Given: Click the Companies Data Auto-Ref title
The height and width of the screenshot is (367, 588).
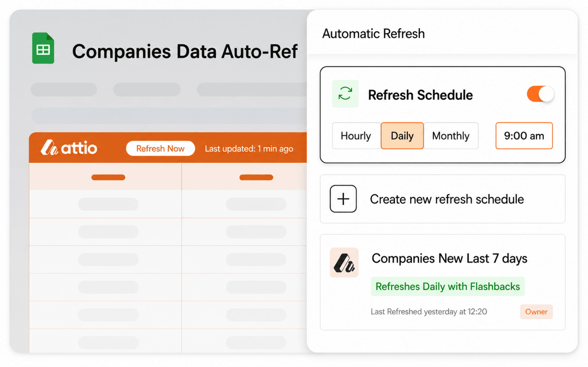Looking at the screenshot, I should [185, 51].
